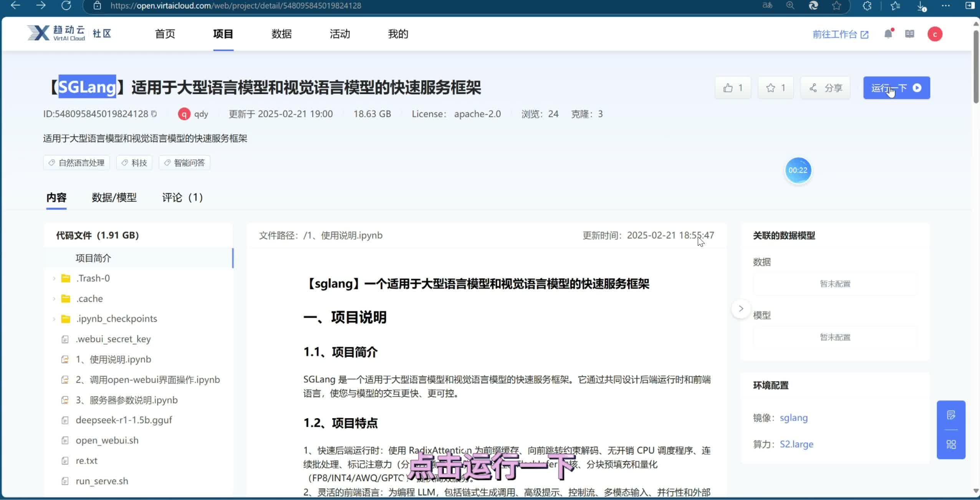Share the project using the share icon
Screen dimensions: 980x500
(825, 88)
